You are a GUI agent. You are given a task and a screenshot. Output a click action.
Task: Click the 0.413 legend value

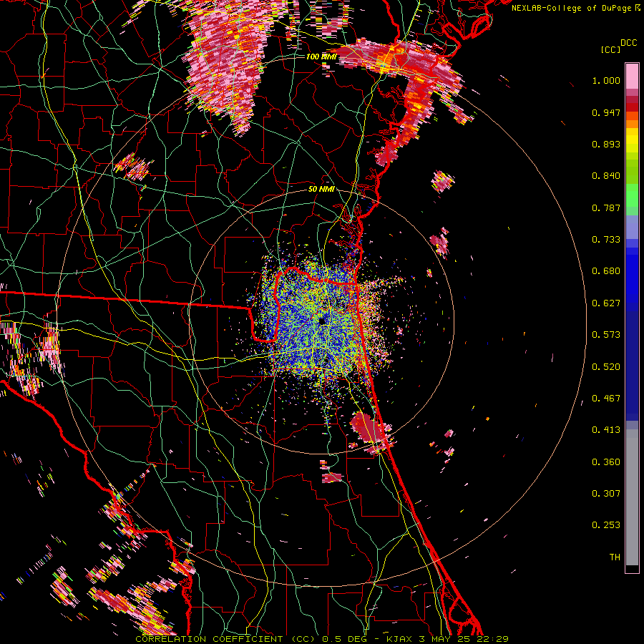click(x=606, y=430)
